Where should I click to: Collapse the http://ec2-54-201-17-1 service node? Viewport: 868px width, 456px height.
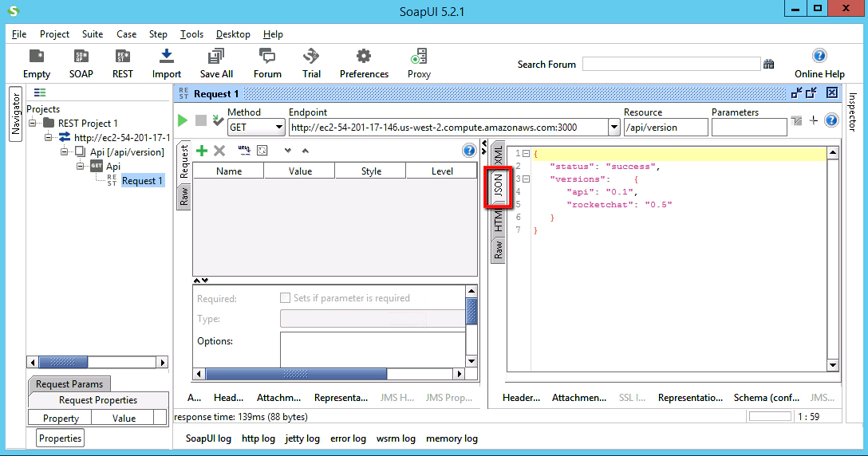pyautogui.click(x=48, y=137)
